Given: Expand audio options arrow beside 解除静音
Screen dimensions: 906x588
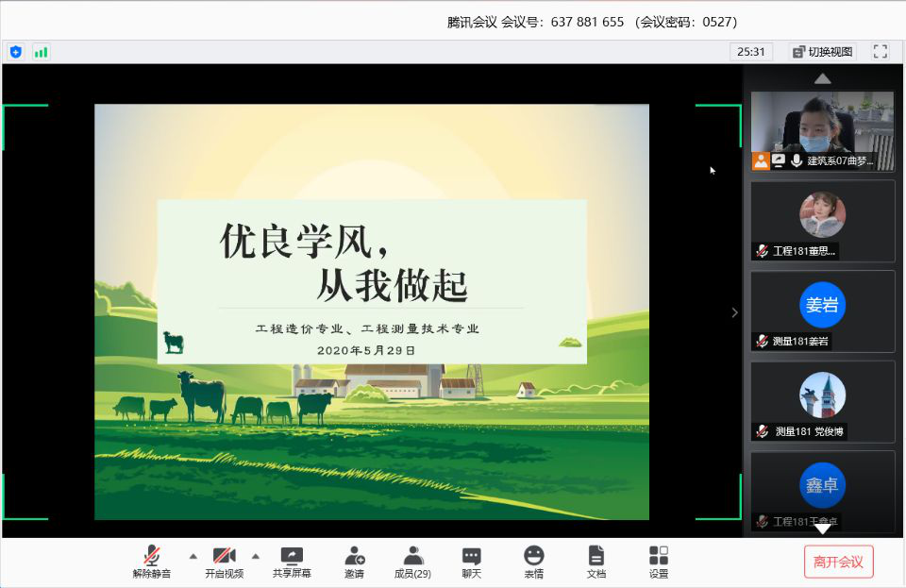Looking at the screenshot, I should [193, 556].
